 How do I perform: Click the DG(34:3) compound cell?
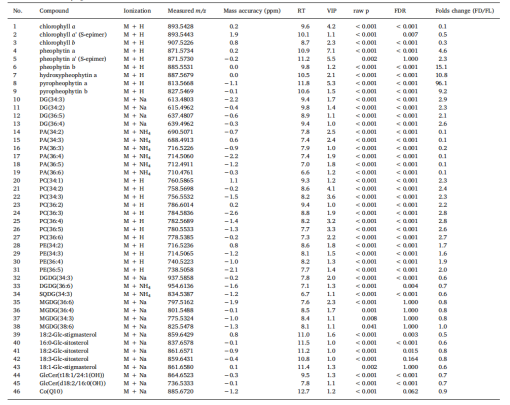pos(52,99)
